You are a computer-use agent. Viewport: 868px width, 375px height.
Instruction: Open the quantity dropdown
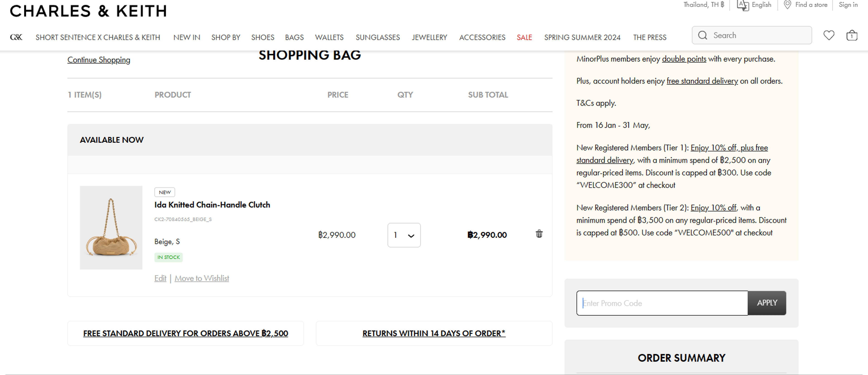point(404,235)
